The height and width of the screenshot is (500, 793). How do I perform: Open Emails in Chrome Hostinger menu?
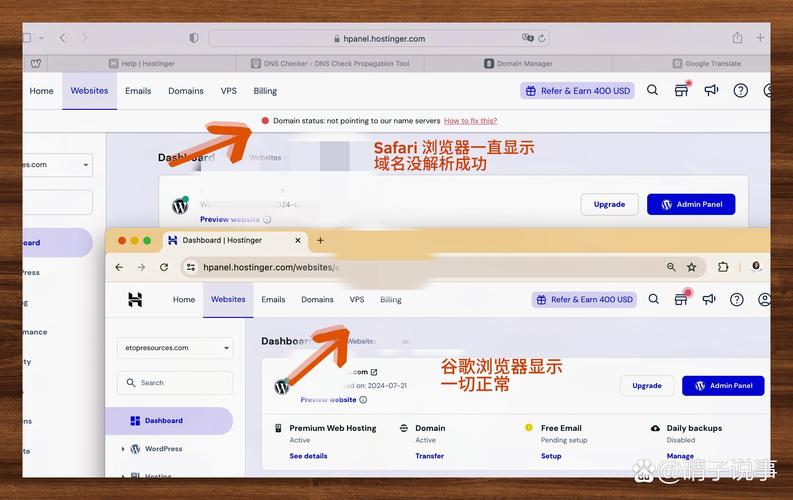(x=273, y=300)
